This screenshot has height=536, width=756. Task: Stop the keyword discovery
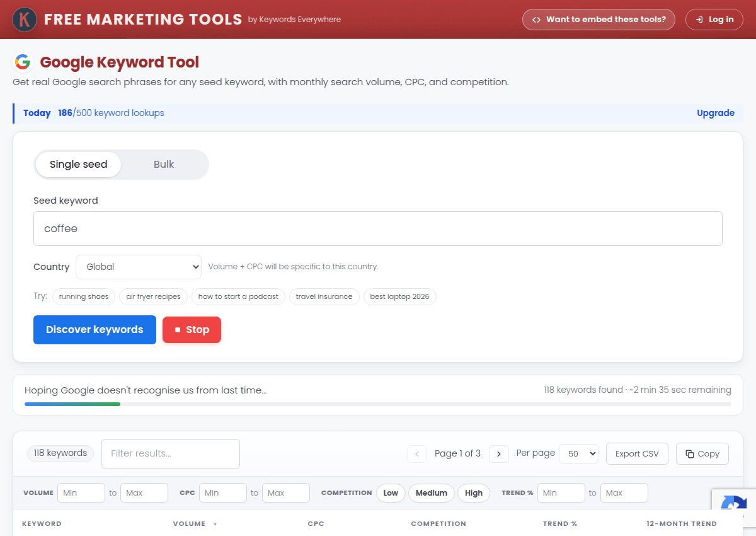click(192, 330)
